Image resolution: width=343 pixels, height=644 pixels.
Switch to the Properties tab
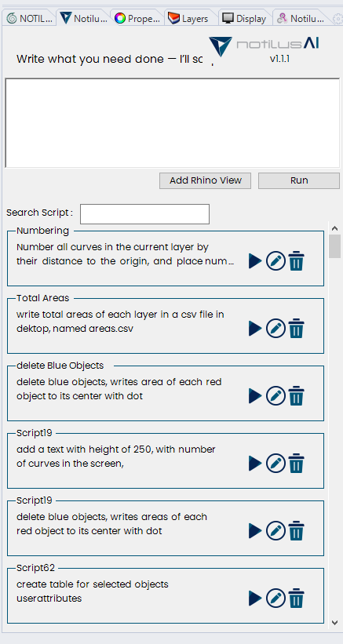[x=137, y=18]
